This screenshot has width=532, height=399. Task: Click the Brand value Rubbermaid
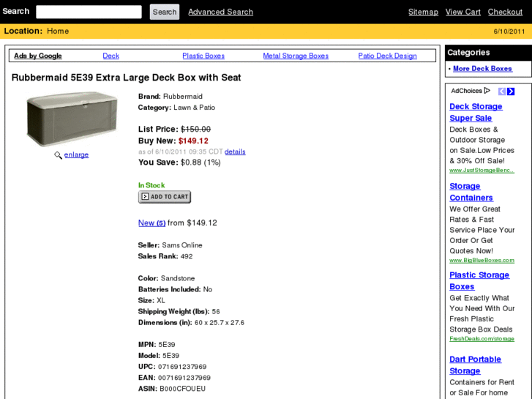[x=183, y=97]
